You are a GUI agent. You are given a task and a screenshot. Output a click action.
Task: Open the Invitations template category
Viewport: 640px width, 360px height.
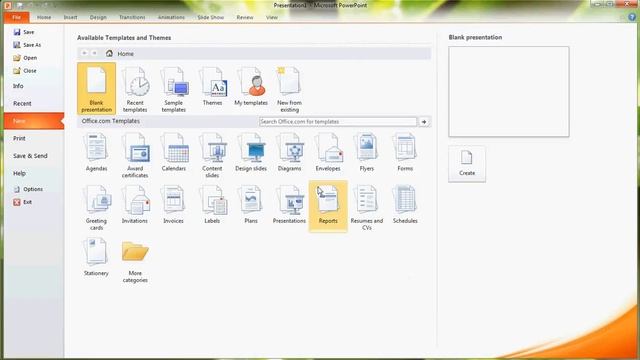click(x=135, y=204)
